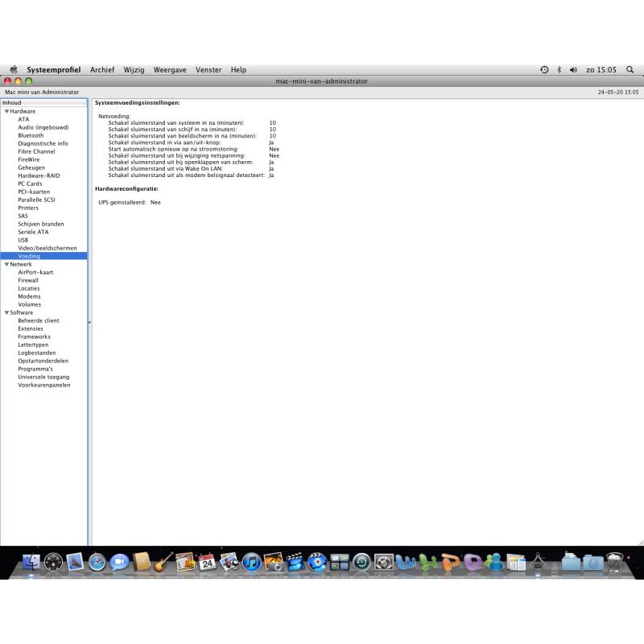
Task: Click the System Profiler dock icon
Action: click(x=538, y=562)
